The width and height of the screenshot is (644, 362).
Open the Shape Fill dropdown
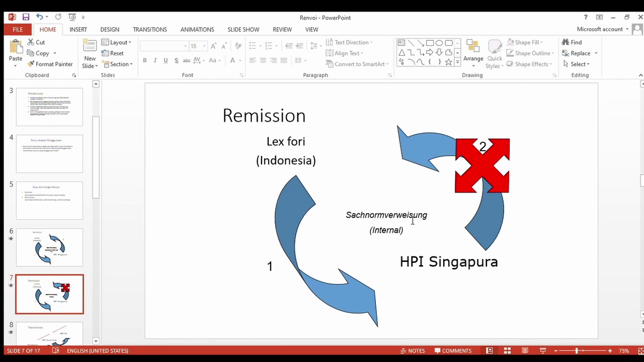(524, 42)
